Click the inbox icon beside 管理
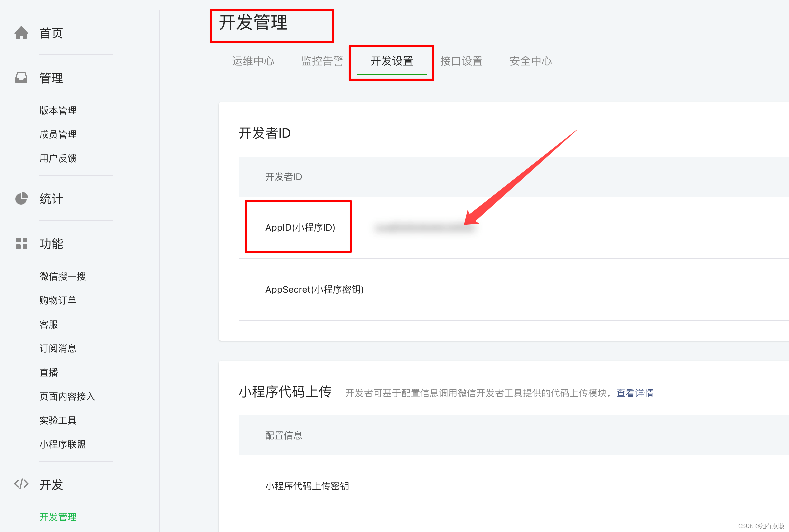Viewport: 789px width, 532px height. (21, 78)
